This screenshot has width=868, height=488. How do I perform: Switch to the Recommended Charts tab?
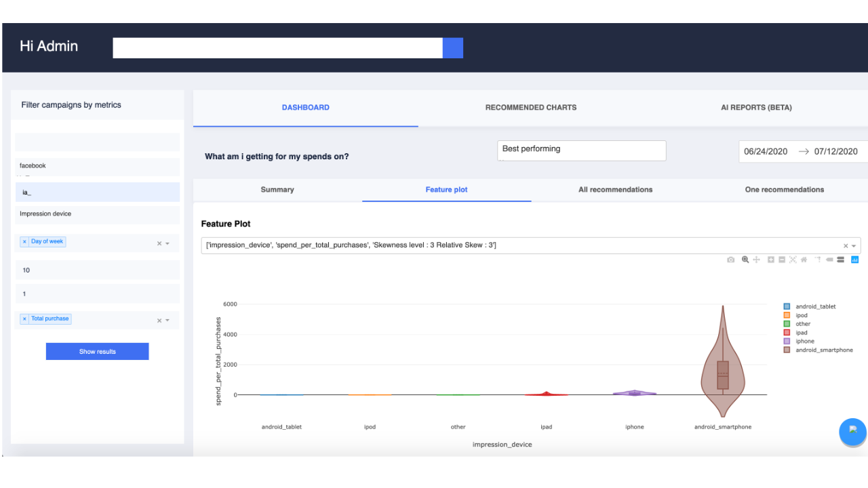(x=531, y=108)
